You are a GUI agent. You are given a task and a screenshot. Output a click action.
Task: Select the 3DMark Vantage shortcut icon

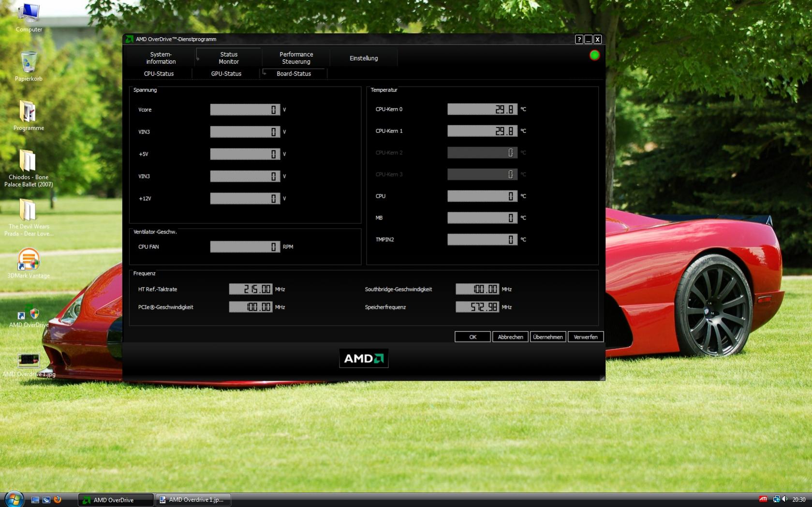pos(29,264)
